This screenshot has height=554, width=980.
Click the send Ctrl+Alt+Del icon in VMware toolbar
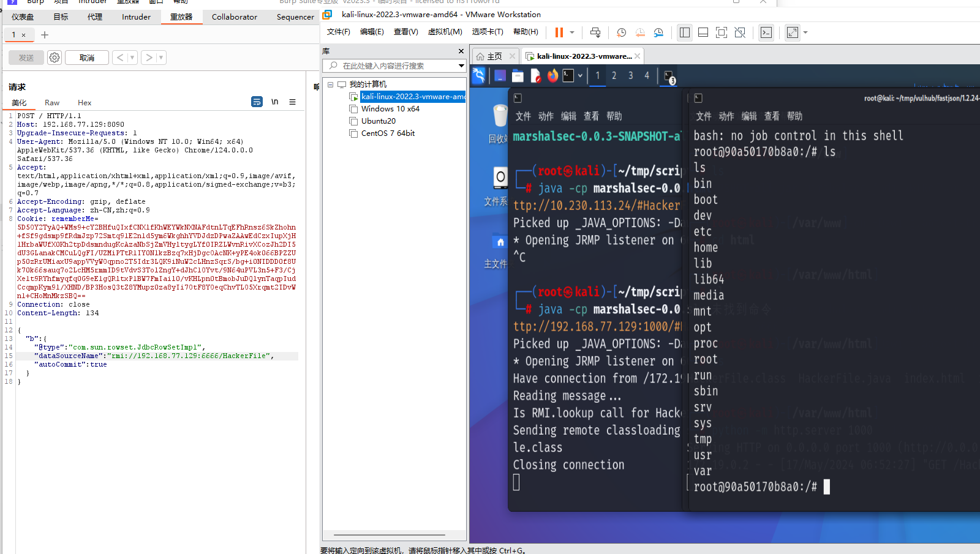point(595,32)
